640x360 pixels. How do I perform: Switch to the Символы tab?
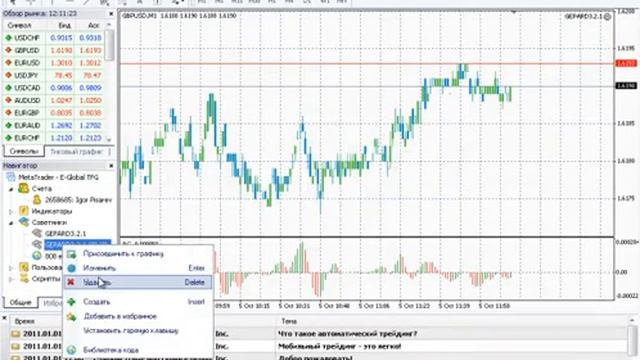[x=24, y=151]
